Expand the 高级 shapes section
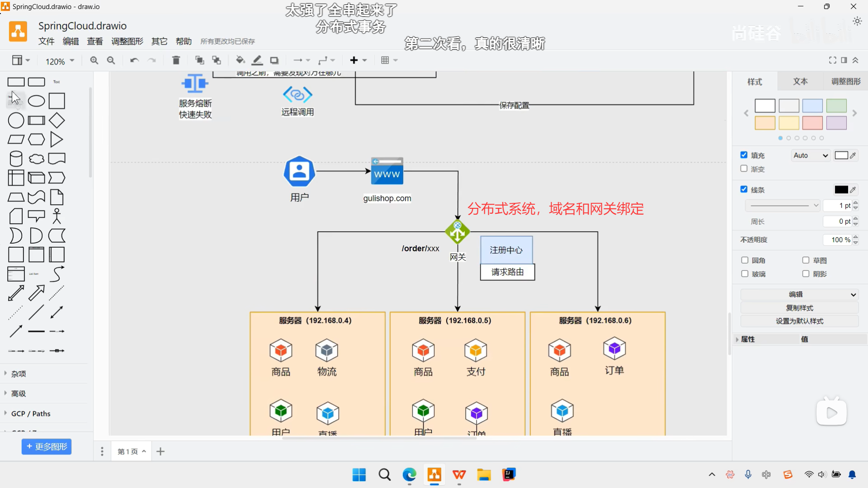868x488 pixels. (18, 393)
